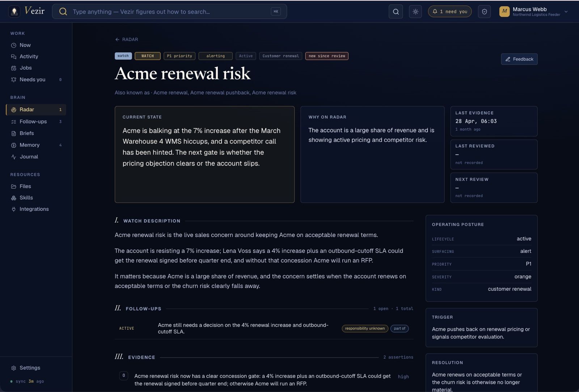Click the Vezir logo icon
This screenshot has width=579, height=392.
click(x=14, y=12)
